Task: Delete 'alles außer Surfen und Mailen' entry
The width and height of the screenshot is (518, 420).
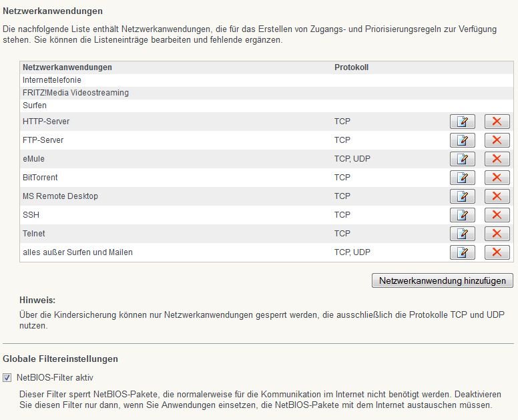Action: point(497,252)
